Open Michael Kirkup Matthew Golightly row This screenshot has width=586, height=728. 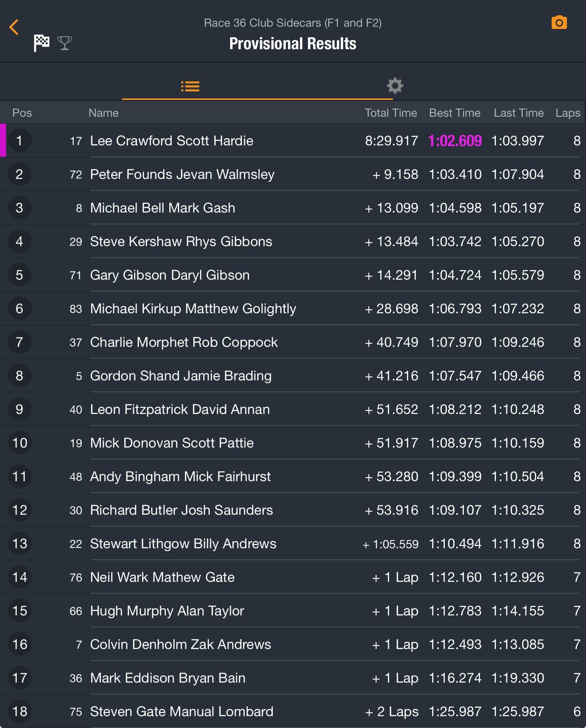pyautogui.click(x=193, y=309)
